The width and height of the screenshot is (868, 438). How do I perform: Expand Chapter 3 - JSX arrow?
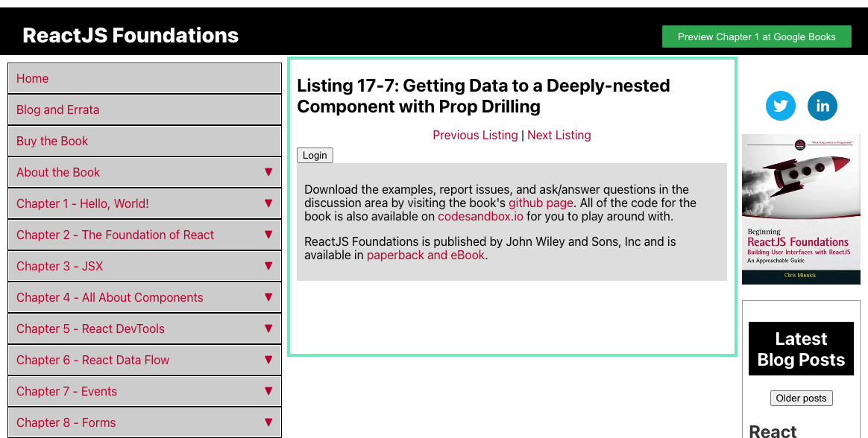coord(268,266)
